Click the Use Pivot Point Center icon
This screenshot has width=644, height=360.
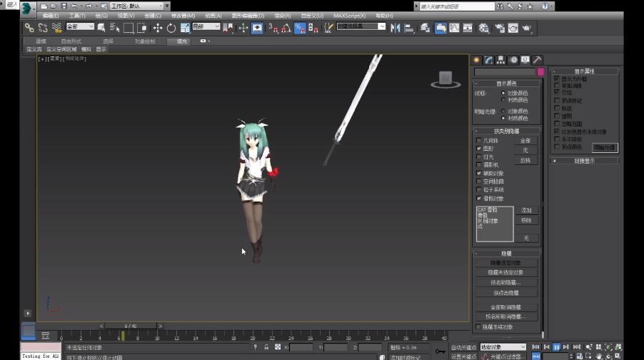tap(228, 28)
